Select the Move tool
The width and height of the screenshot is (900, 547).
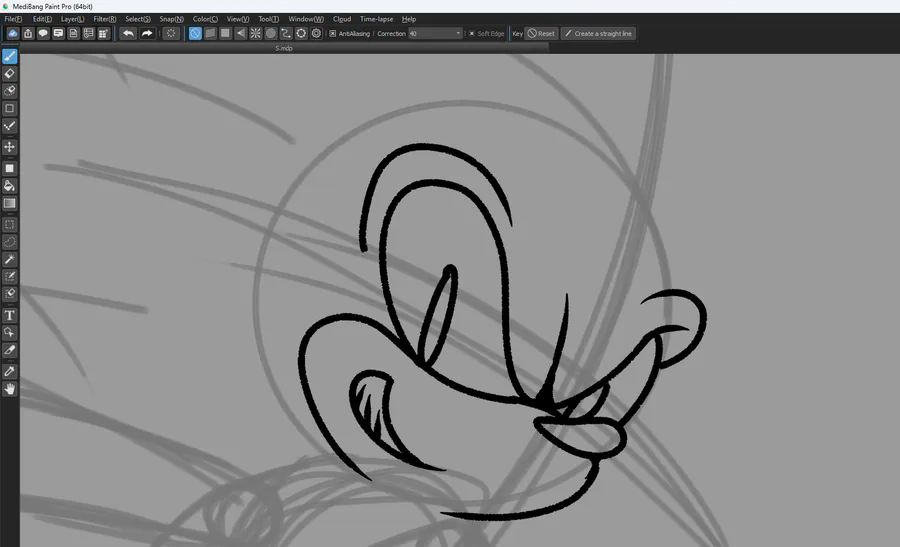click(10, 147)
